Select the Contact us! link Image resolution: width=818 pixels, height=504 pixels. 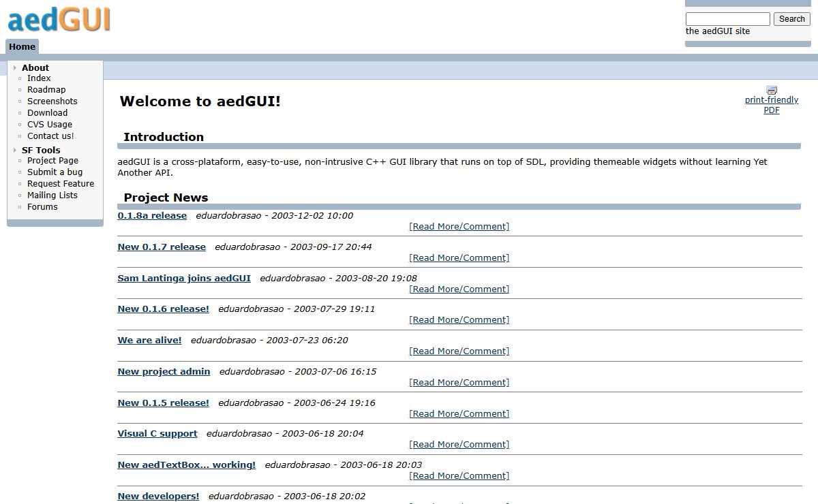coord(50,136)
